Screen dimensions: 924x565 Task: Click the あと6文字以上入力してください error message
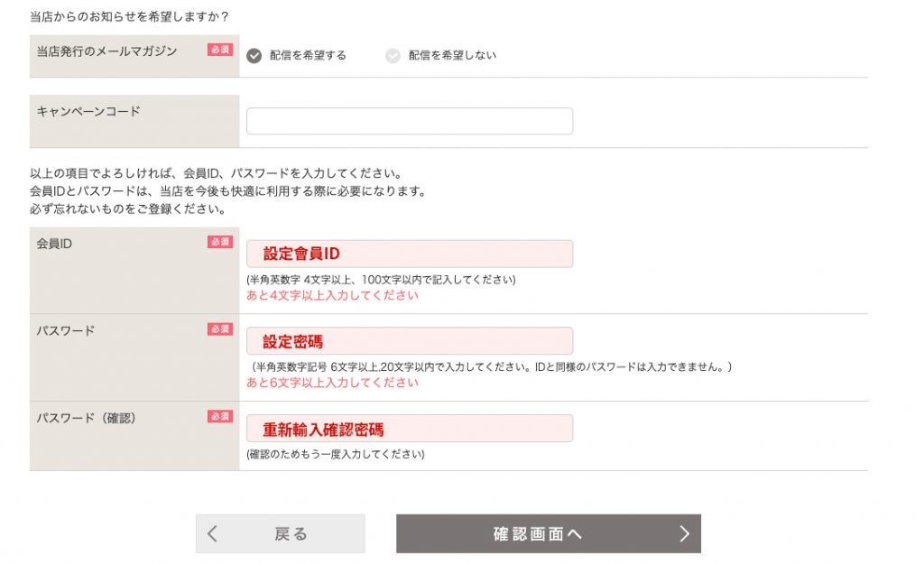(332, 383)
